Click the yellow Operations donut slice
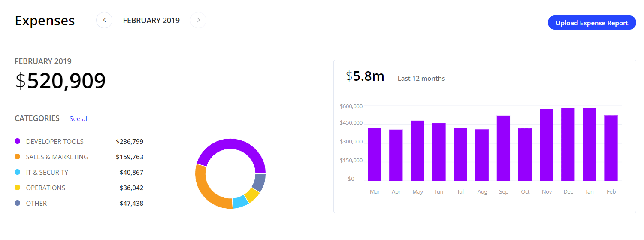Image resolution: width=644 pixels, height=240 pixels. click(x=252, y=195)
